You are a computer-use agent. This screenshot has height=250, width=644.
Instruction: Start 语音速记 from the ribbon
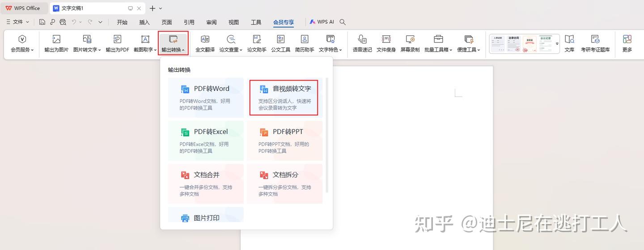[x=362, y=43]
